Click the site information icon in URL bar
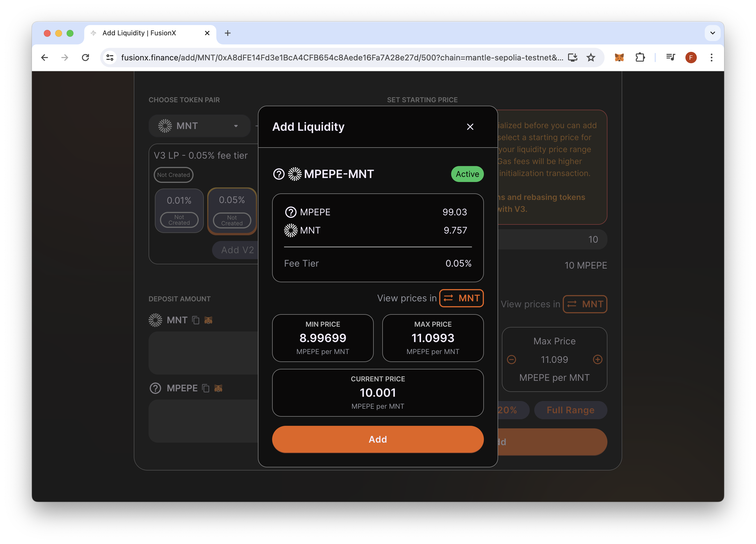 110,57
